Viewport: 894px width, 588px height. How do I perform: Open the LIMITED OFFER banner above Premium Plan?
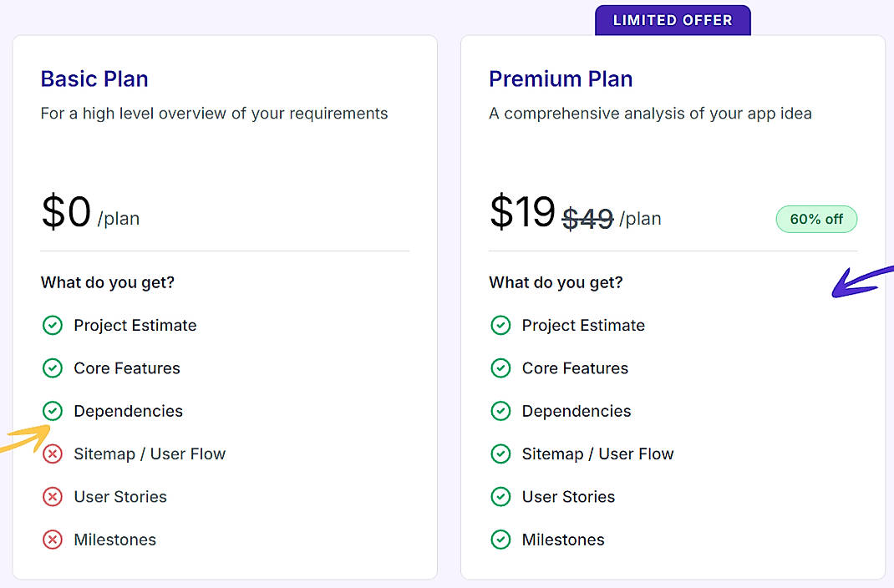click(x=673, y=20)
